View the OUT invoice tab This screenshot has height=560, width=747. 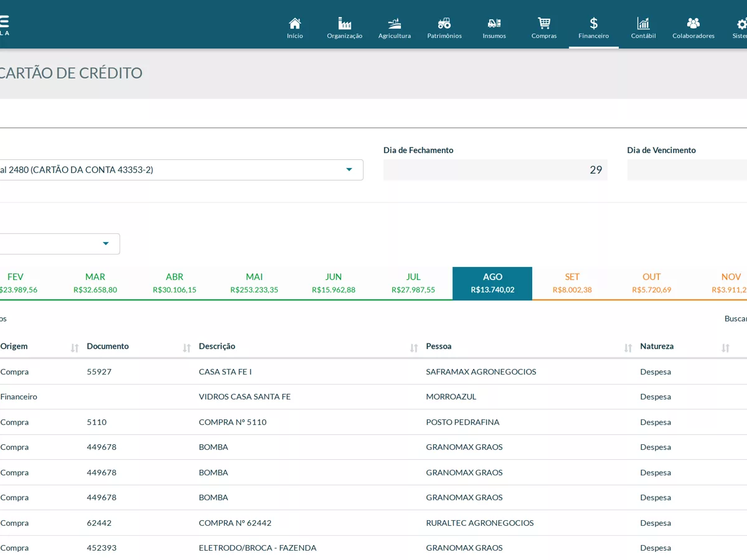pos(652,283)
